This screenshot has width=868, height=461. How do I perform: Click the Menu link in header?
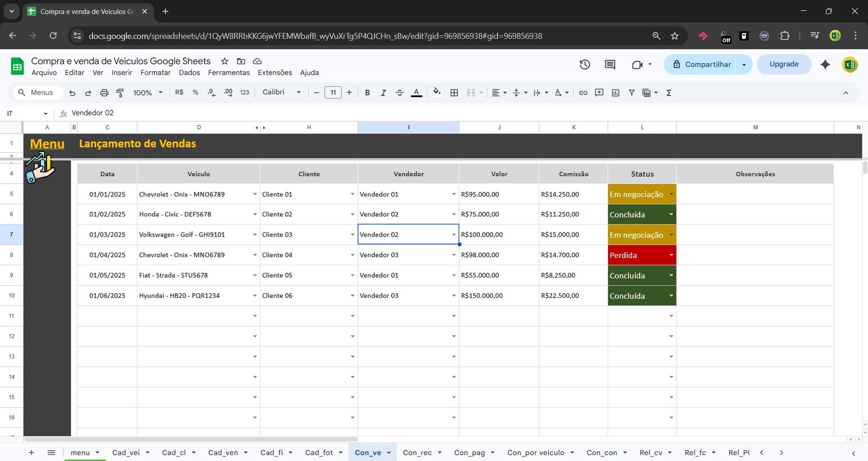click(x=47, y=144)
